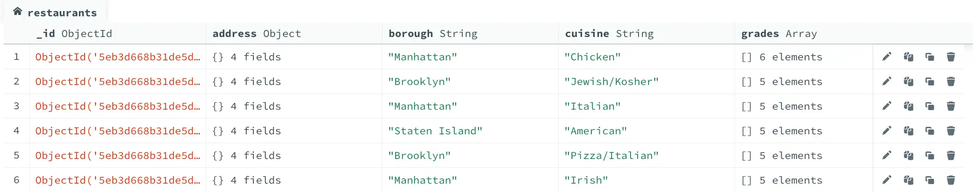The image size is (980, 192).
Task: Click the borough String column header
Action: pyautogui.click(x=432, y=34)
